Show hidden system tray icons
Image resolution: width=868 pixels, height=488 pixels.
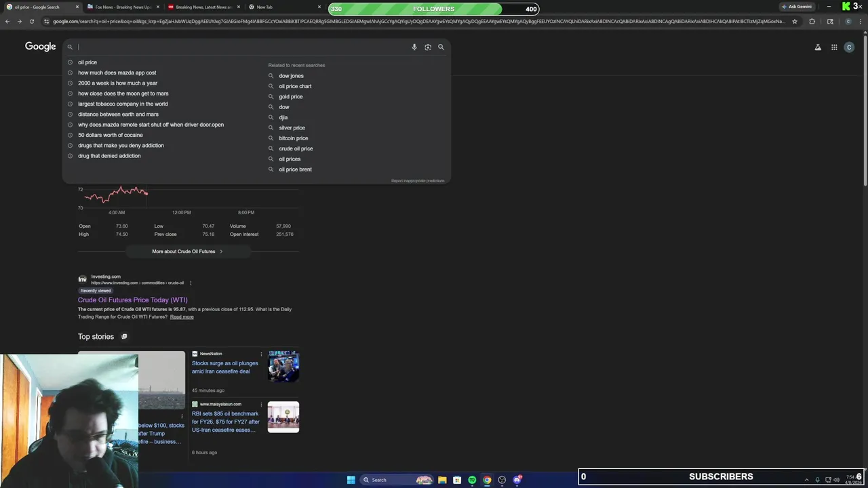click(x=806, y=480)
